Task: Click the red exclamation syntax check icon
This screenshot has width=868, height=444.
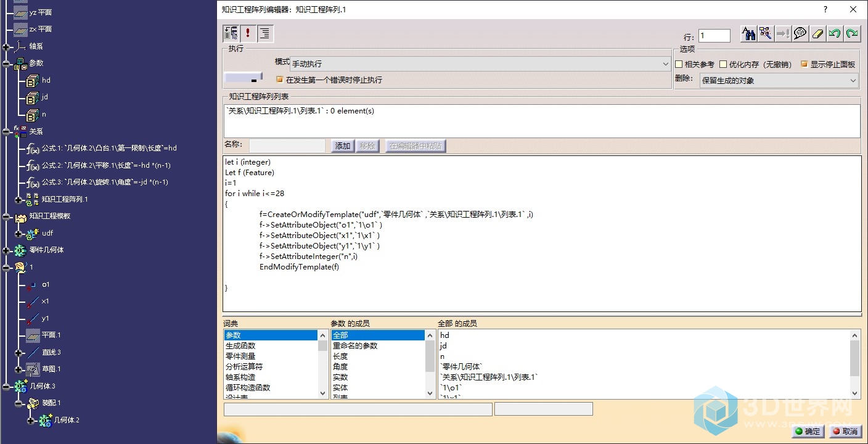Action: (x=248, y=33)
